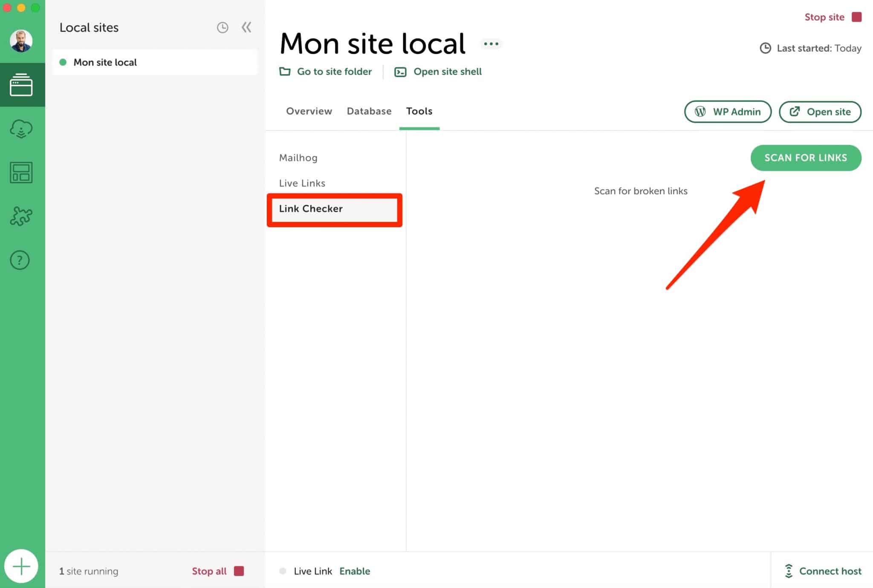Click the folder icon beside Go to site folder

[285, 71]
